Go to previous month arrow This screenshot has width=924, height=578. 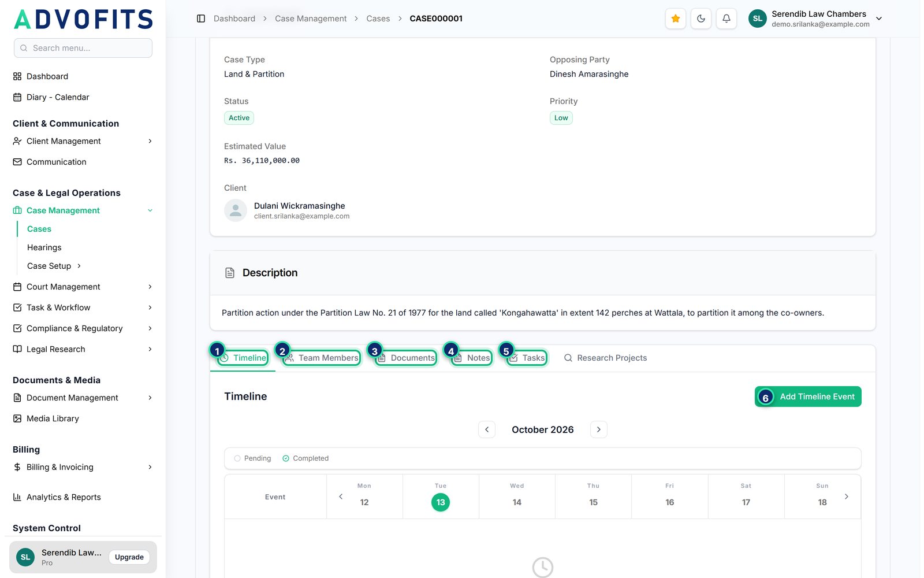[487, 429]
